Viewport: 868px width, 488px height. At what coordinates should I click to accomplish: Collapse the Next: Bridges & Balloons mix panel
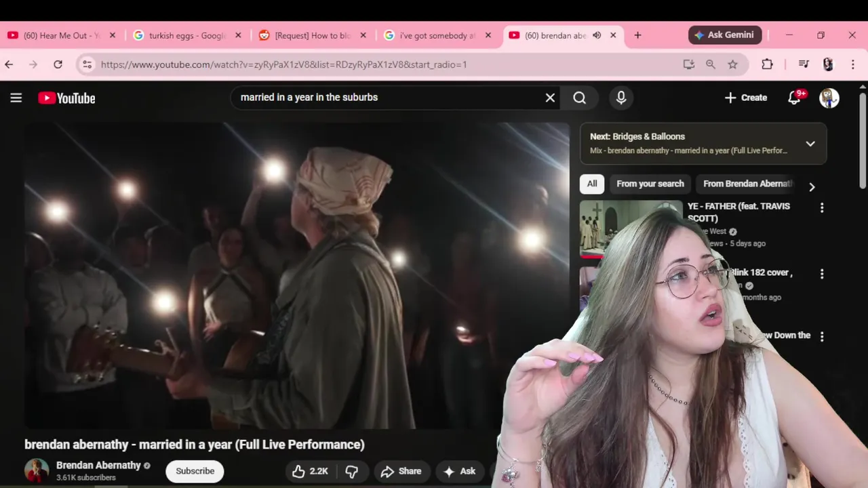[x=810, y=144]
